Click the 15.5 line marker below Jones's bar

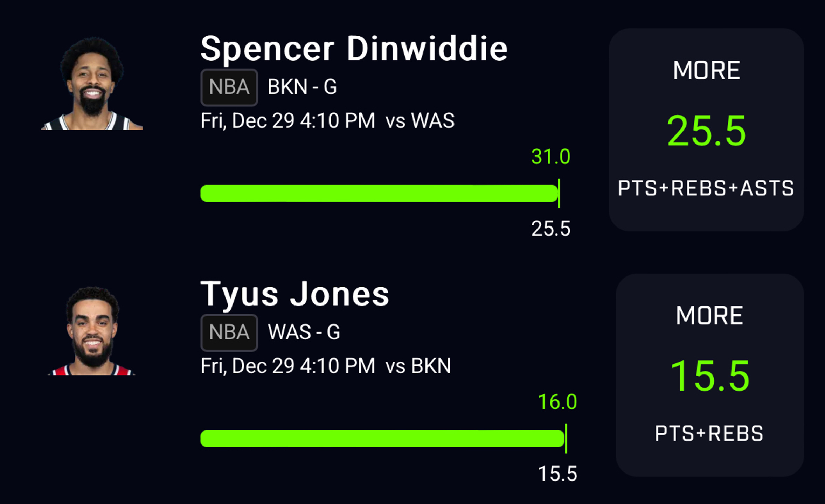click(557, 474)
